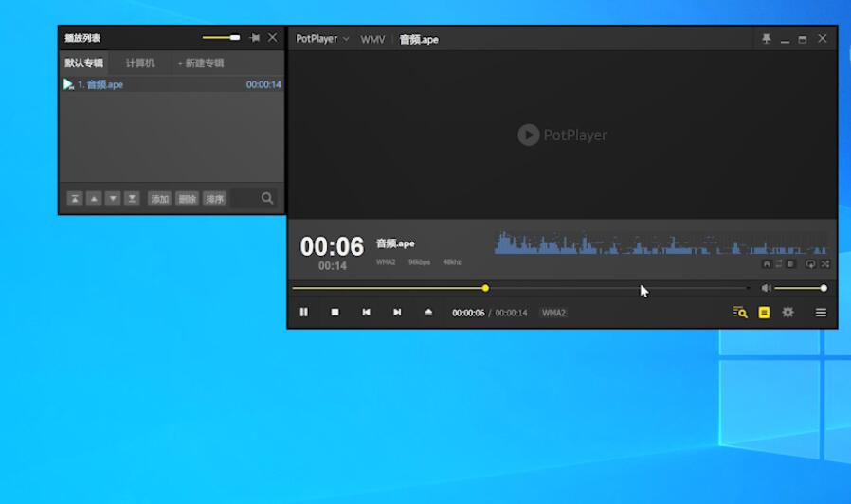Maximize the PotPlayer window
The height and width of the screenshot is (504, 851).
tap(803, 39)
